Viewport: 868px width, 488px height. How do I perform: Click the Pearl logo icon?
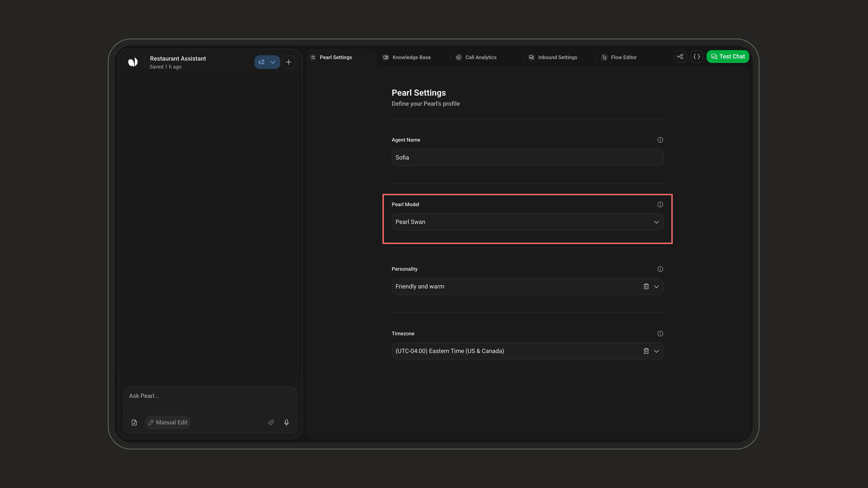[x=133, y=62]
